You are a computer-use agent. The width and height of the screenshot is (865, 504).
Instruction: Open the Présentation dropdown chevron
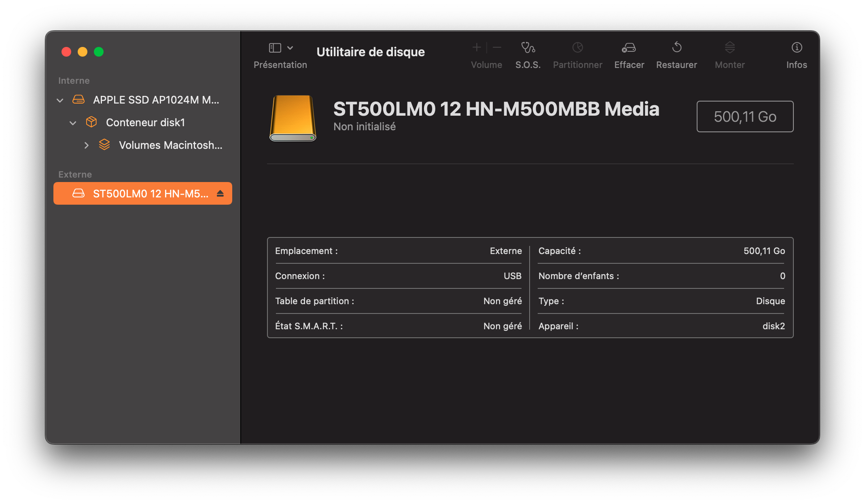click(x=290, y=48)
